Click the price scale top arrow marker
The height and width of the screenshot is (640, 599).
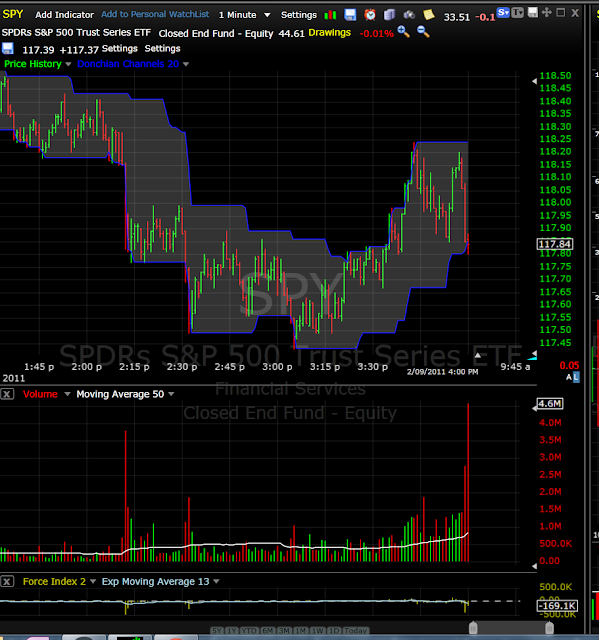(x=534, y=81)
